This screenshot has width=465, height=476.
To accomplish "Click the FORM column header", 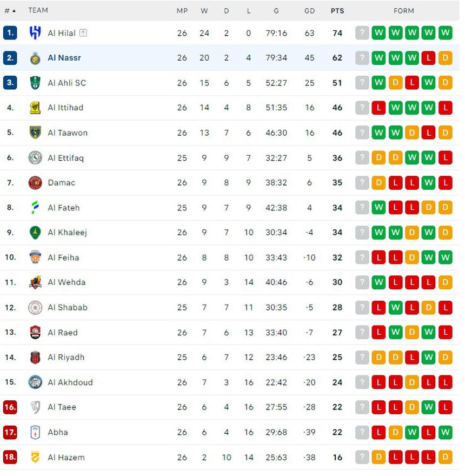I will (x=403, y=10).
